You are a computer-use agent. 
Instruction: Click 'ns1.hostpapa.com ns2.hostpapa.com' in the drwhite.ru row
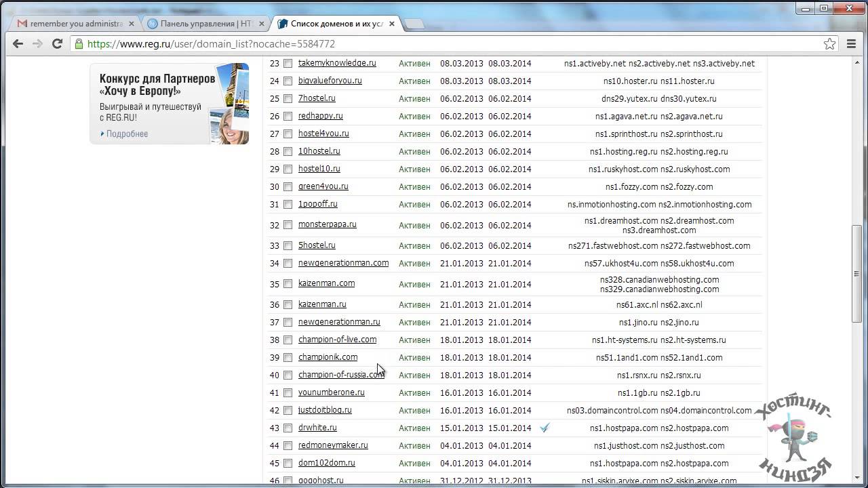[659, 428]
